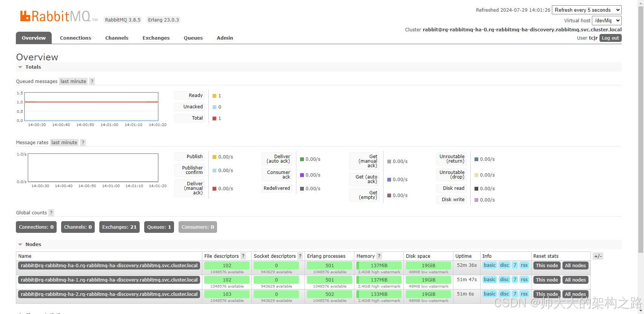Open help for Queued messages
Viewport: 644px width, 314px height.
(x=92, y=81)
